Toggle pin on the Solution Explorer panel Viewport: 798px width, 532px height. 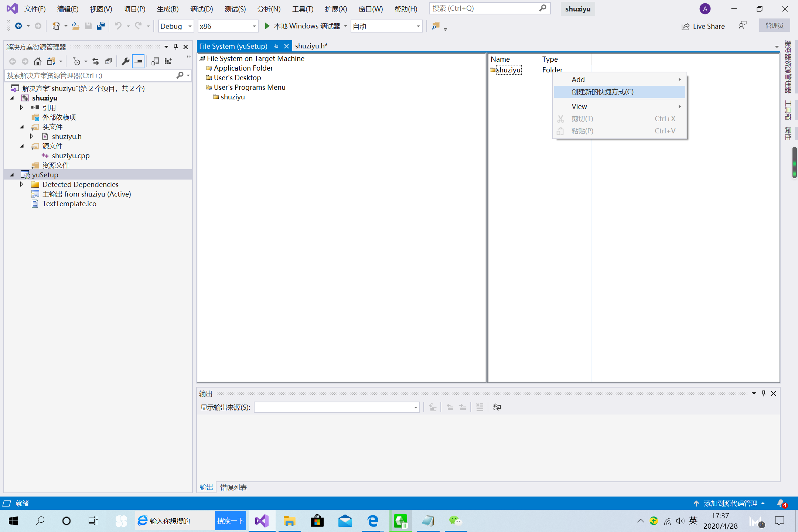176,47
